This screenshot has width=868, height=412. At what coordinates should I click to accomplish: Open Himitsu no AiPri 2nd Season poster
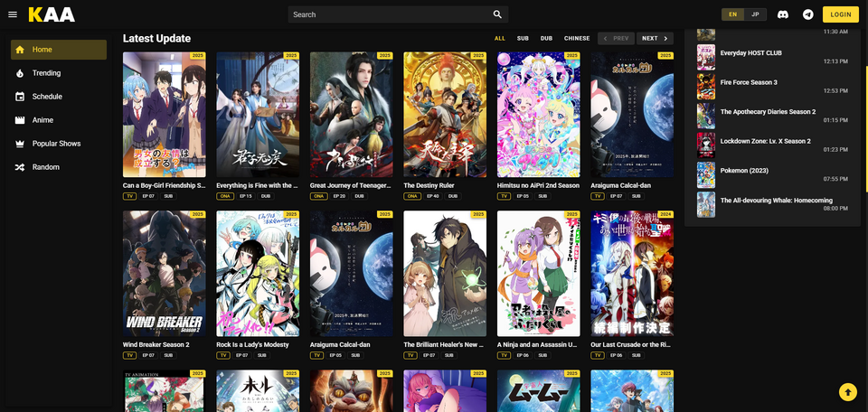(539, 115)
